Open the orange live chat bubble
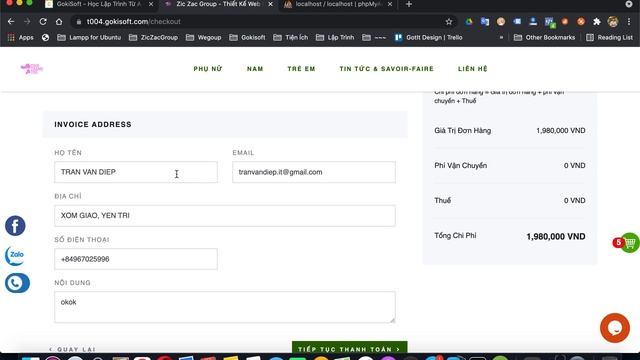The image size is (640, 360). [x=615, y=328]
